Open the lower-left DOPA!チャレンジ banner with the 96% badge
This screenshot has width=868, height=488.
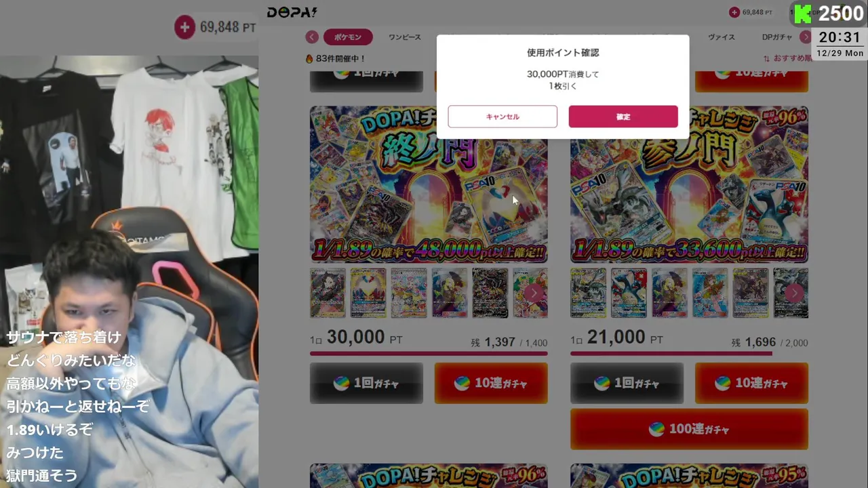point(429,476)
